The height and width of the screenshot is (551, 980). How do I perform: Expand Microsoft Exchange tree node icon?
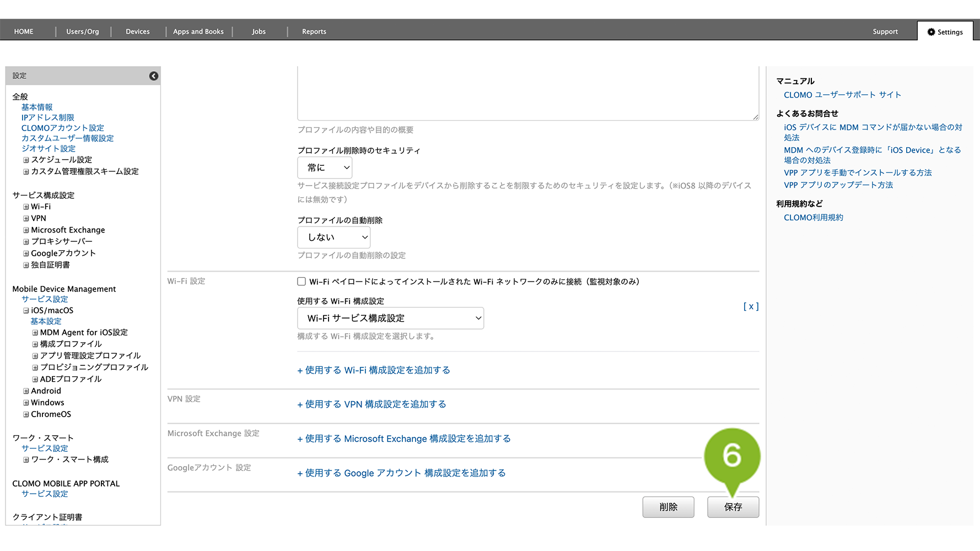tap(26, 230)
